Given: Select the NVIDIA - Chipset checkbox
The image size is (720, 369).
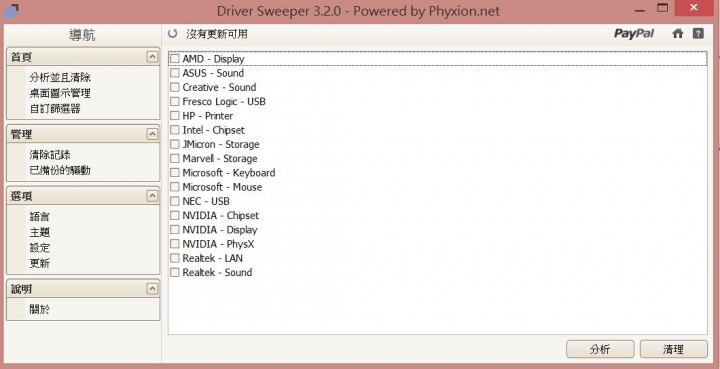Looking at the screenshot, I should [174, 215].
